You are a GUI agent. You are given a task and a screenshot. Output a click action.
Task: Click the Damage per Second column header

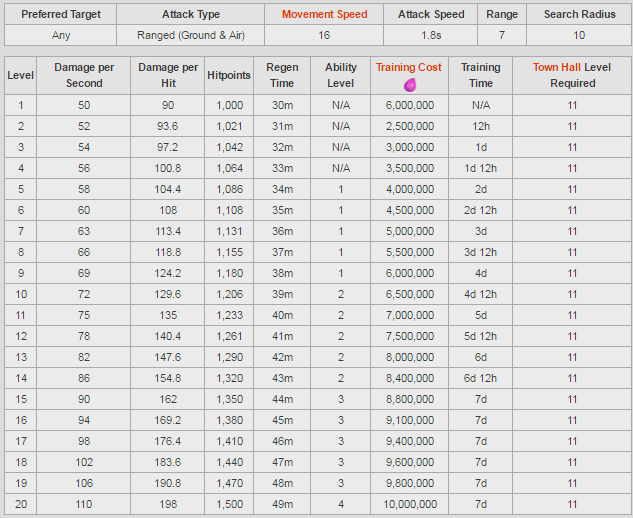tap(84, 75)
